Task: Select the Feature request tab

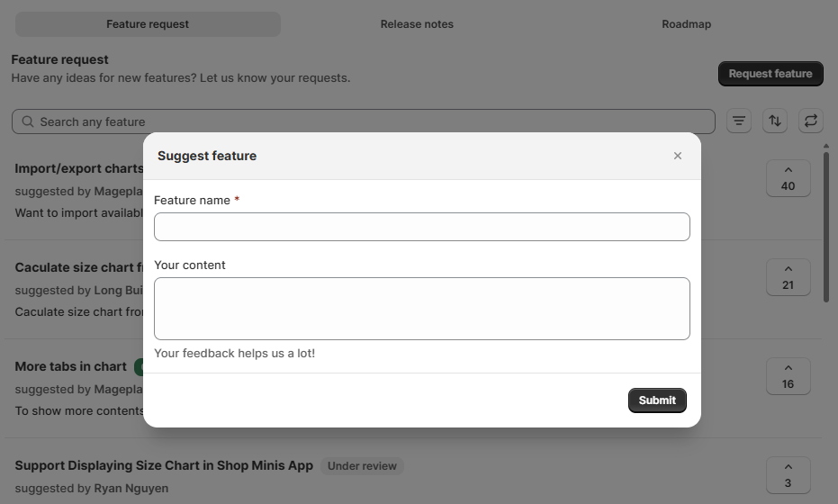Action: 148,24
